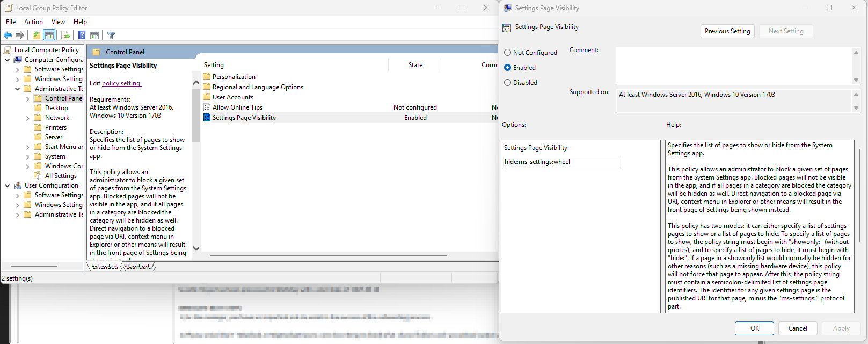Expand Windows Settings under Computer Configuration
868x344 pixels.
[17, 79]
